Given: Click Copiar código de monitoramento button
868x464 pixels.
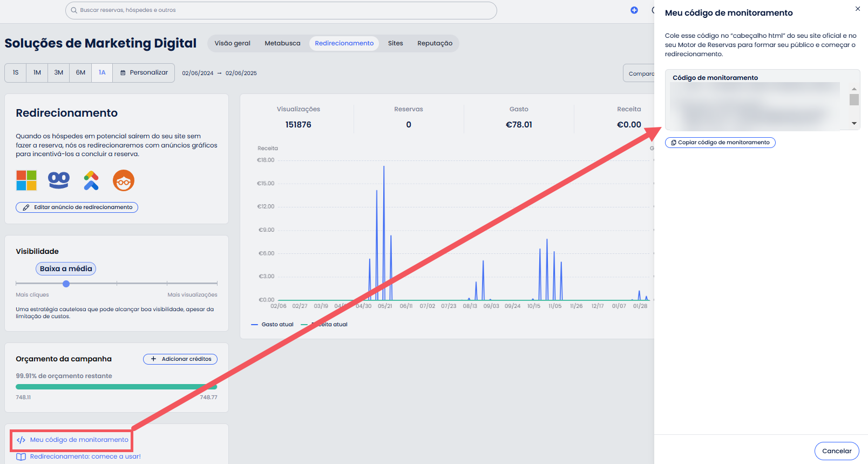Looking at the screenshot, I should (720, 143).
